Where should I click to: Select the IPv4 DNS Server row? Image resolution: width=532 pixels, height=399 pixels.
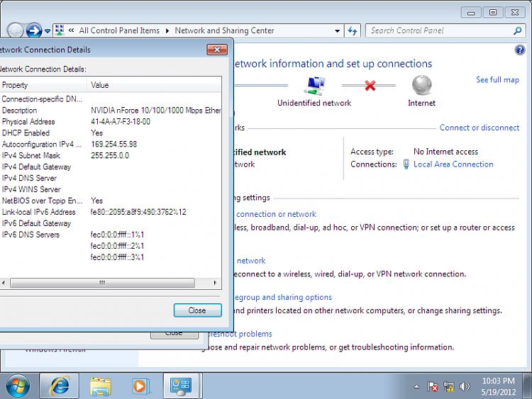point(111,179)
